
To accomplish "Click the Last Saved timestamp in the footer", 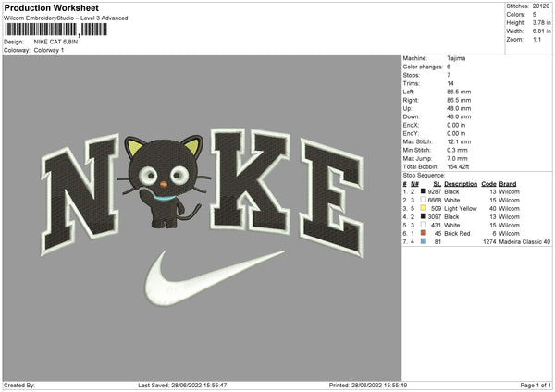I will pos(182,385).
